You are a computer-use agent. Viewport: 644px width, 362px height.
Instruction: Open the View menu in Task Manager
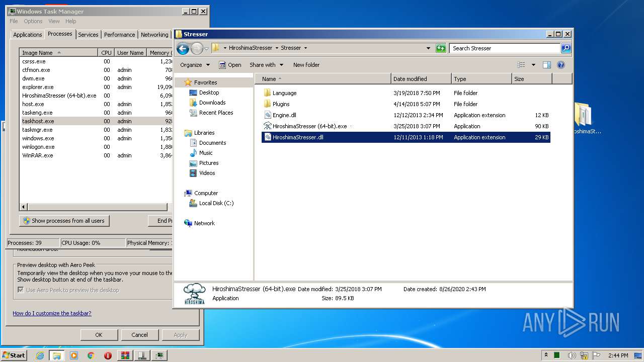click(54, 21)
